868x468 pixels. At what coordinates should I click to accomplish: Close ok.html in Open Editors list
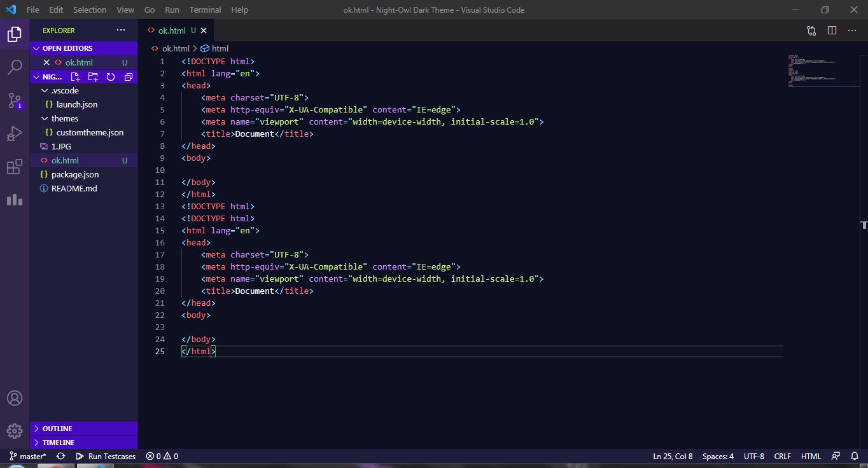coord(46,62)
